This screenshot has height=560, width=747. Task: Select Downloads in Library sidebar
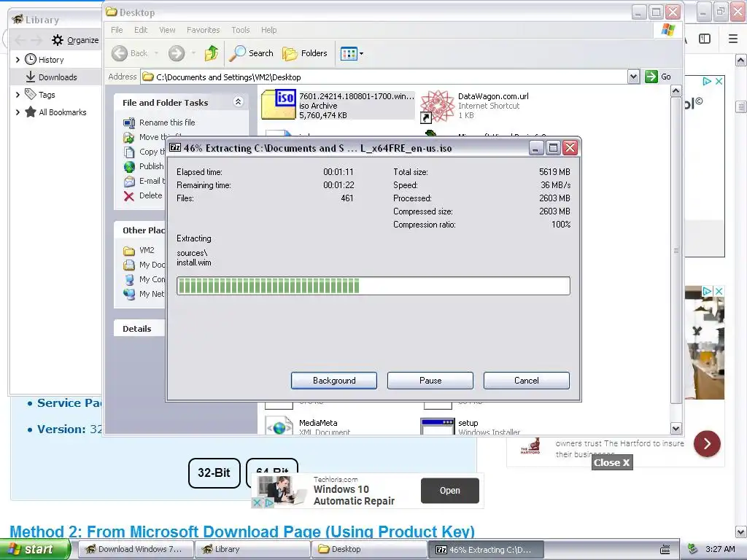[56, 77]
